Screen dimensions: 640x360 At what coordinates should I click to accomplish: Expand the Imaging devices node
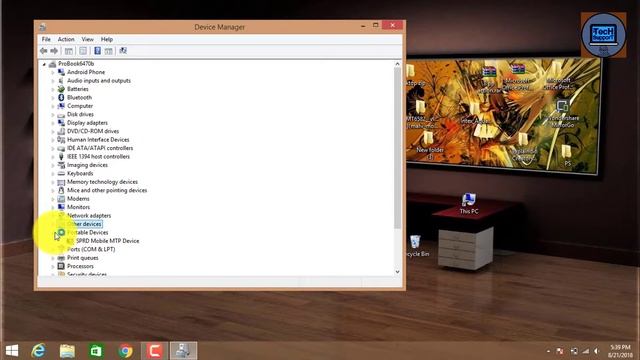point(53,165)
